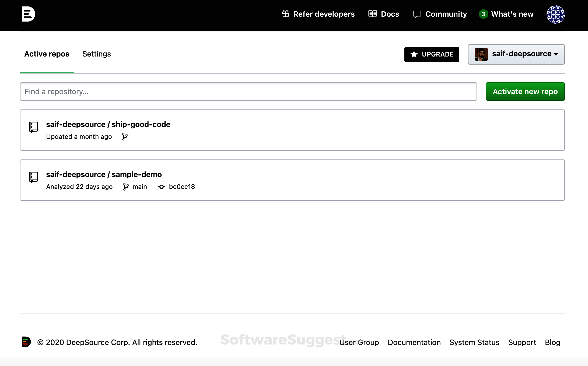This screenshot has height=366, width=588.
Task: Click the book icon next to Docs
Action: click(372, 14)
